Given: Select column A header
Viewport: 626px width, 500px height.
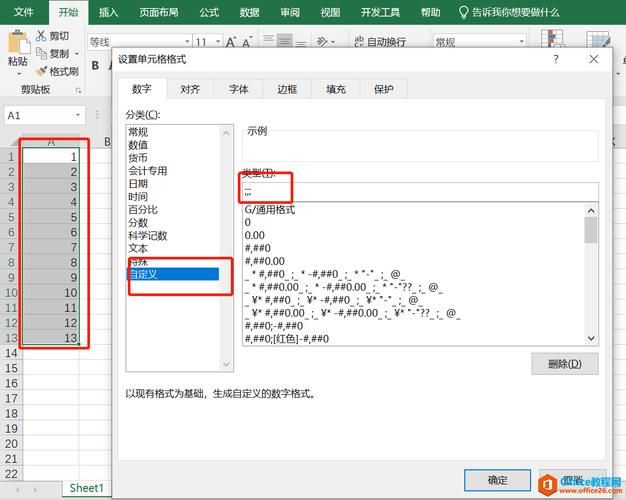Looking at the screenshot, I should (x=51, y=142).
